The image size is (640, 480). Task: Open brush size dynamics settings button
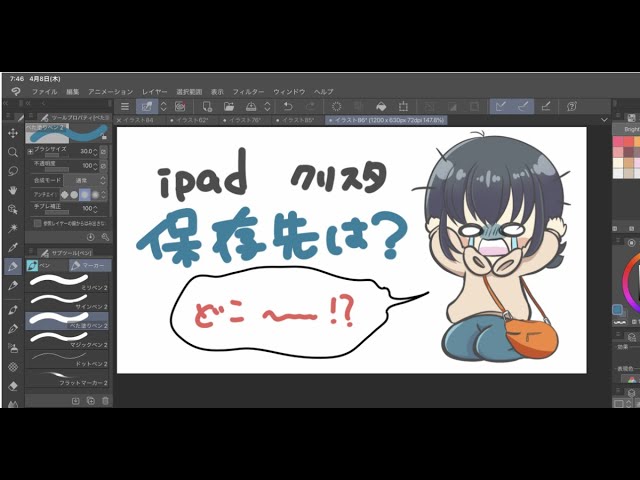coord(104,151)
